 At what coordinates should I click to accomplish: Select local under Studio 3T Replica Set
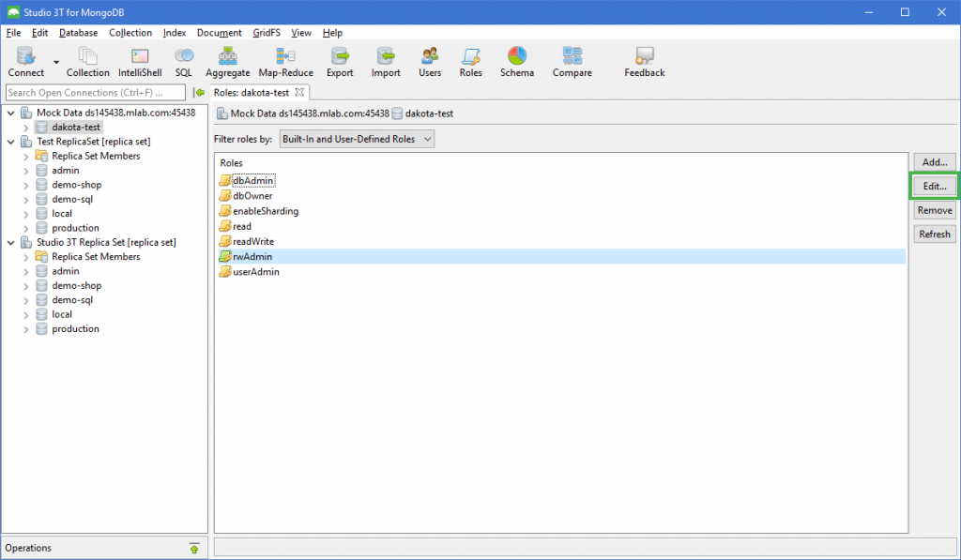(x=62, y=314)
